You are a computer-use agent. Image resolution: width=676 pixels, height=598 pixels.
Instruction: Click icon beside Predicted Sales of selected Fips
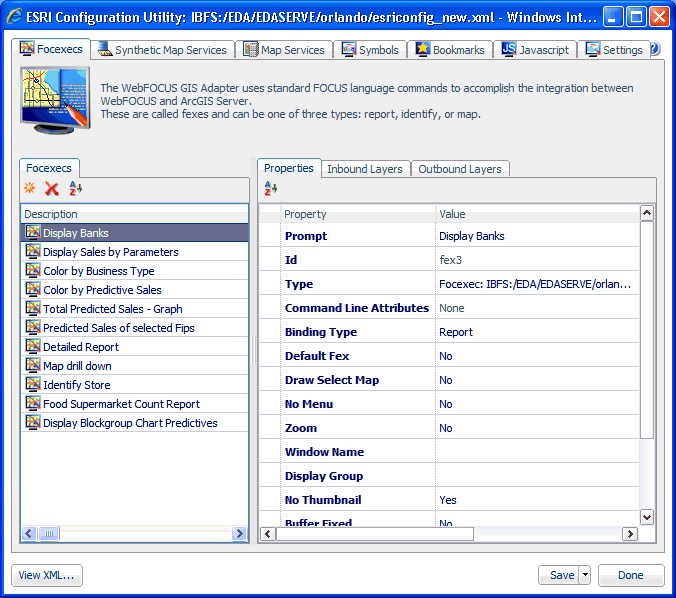point(33,327)
